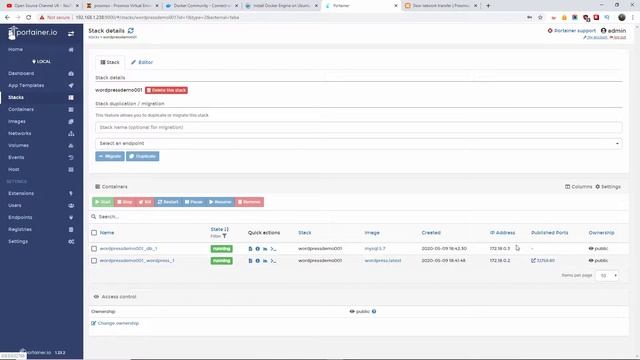Open Users in the sidebar

click(x=15, y=205)
